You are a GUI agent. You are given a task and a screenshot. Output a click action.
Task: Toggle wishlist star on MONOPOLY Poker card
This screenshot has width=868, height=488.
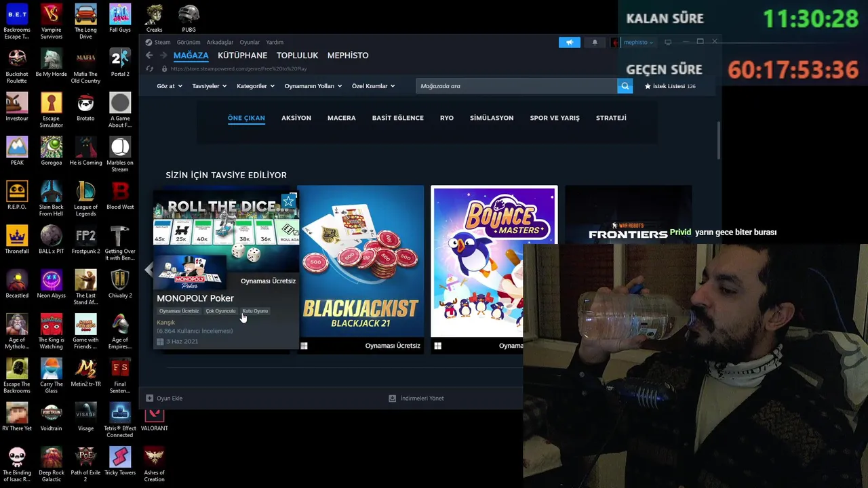click(x=289, y=201)
